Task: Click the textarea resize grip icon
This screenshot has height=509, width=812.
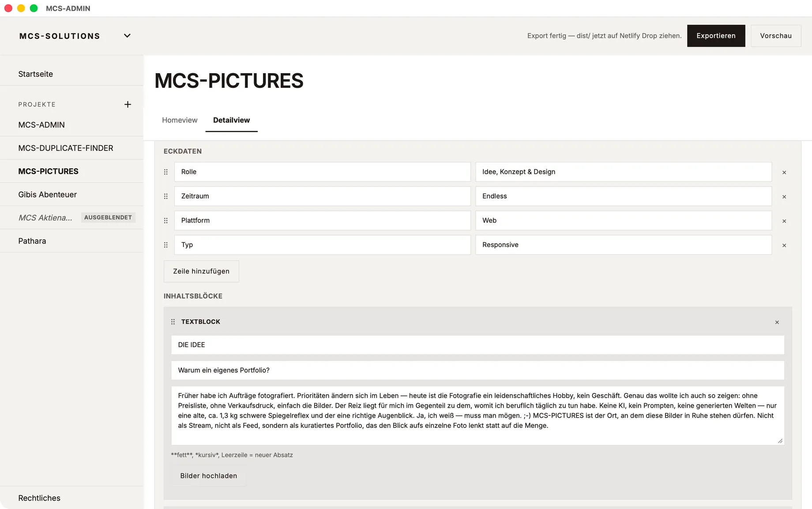Action: 780,441
